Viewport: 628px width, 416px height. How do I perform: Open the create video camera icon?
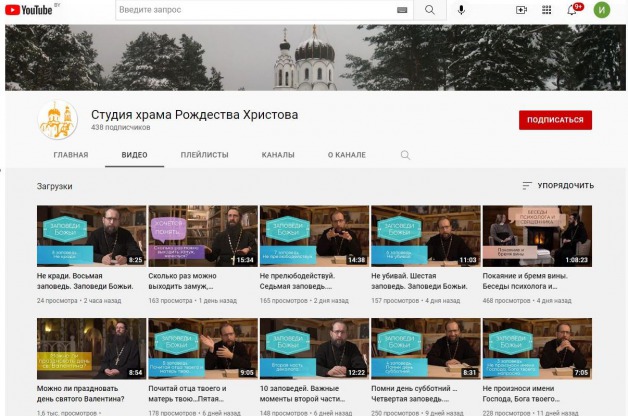[521, 10]
